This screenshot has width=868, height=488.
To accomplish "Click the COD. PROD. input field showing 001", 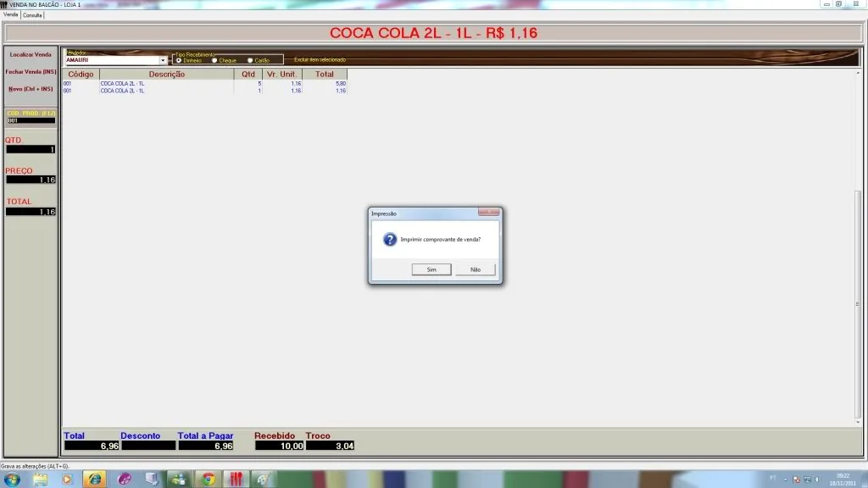I will click(31, 120).
